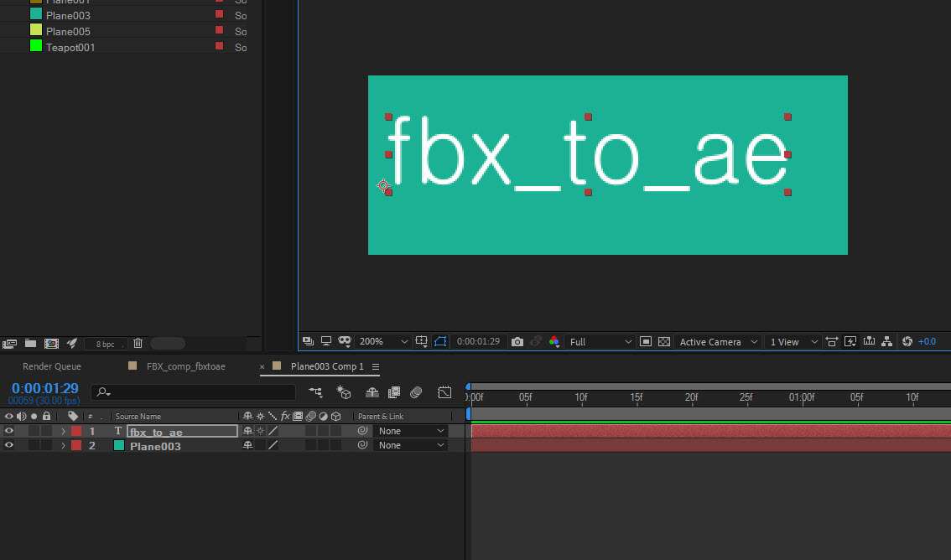
Task: Click pick whip of fbx_to_ae layer
Action: [362, 431]
